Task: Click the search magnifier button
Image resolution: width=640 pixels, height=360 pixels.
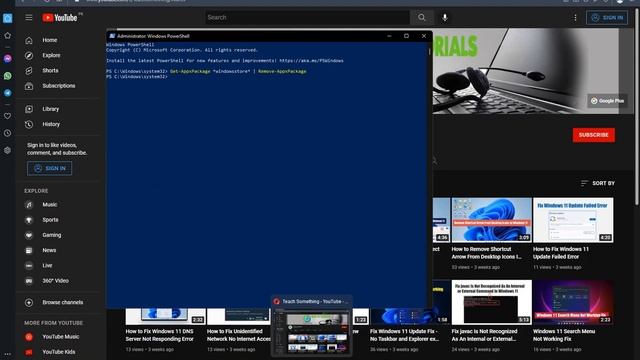Action: coord(422,18)
